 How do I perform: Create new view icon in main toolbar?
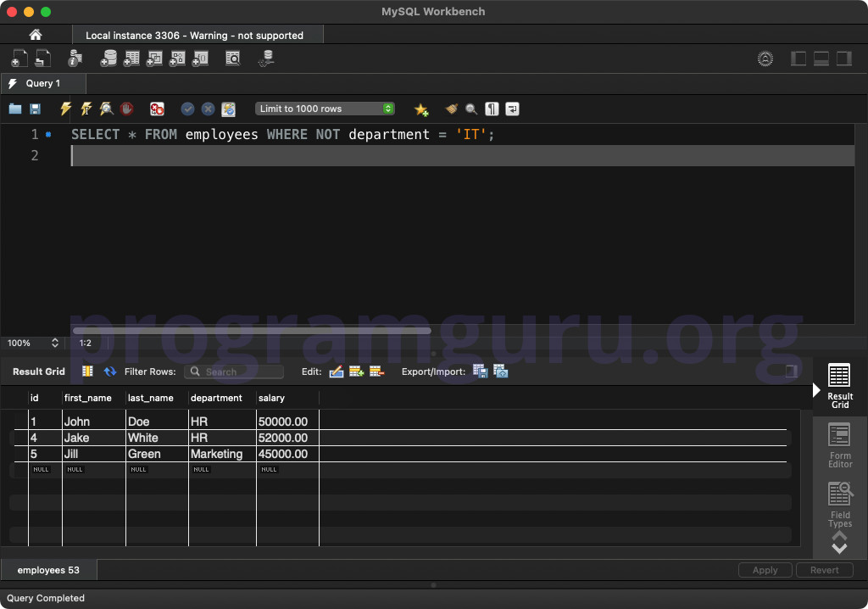click(x=154, y=59)
